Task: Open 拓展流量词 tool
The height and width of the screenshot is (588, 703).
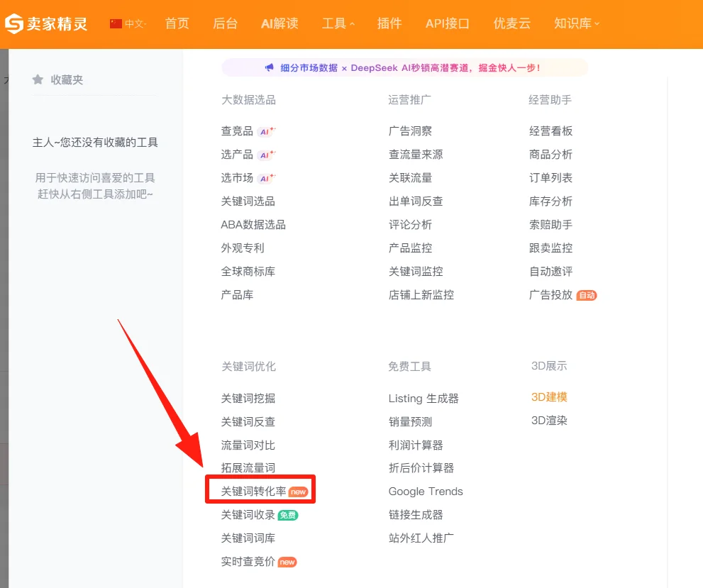Action: tap(248, 467)
